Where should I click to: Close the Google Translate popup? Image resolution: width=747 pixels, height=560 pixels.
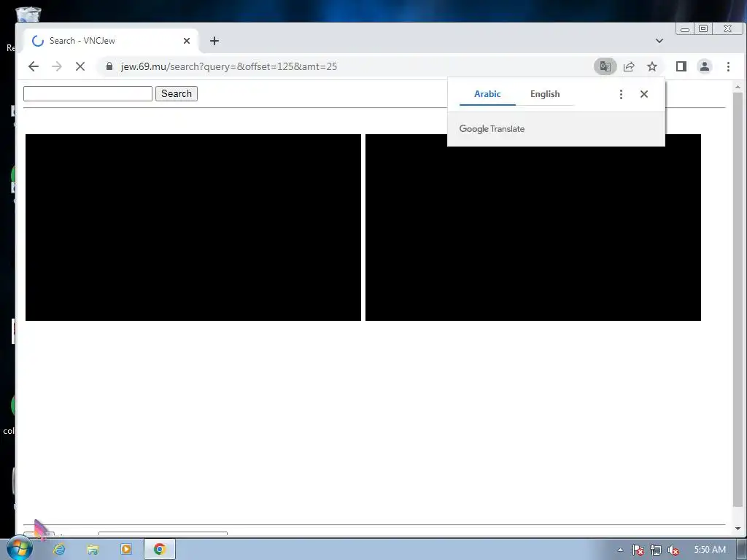(644, 94)
